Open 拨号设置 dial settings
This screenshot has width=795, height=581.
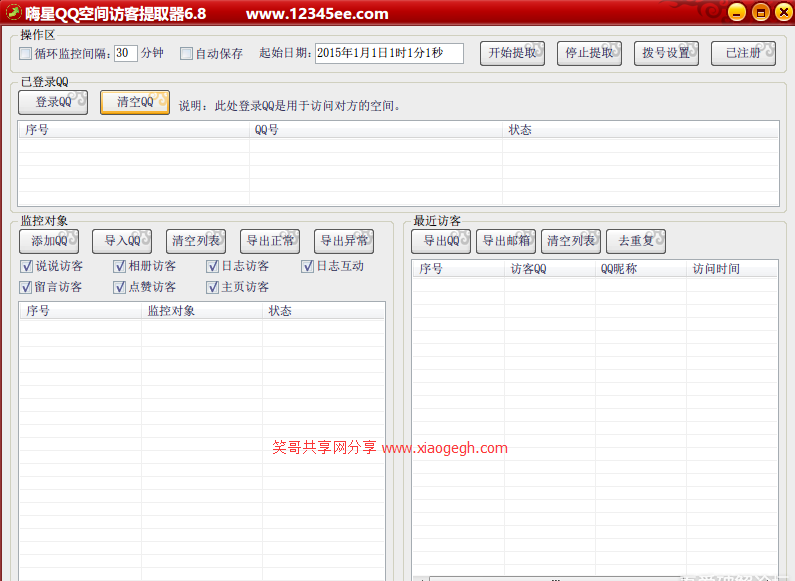tap(667, 53)
